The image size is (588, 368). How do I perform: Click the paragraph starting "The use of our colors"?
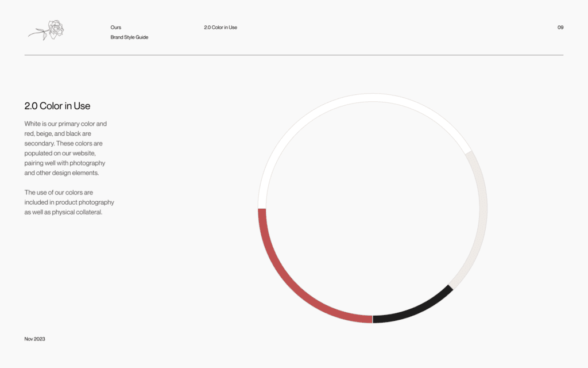point(69,202)
